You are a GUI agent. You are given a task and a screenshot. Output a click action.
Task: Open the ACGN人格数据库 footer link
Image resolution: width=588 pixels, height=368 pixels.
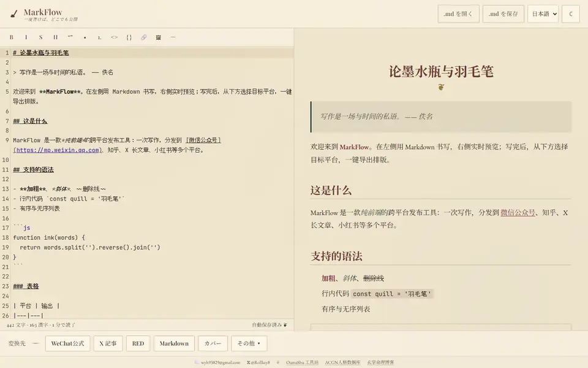[342, 362]
